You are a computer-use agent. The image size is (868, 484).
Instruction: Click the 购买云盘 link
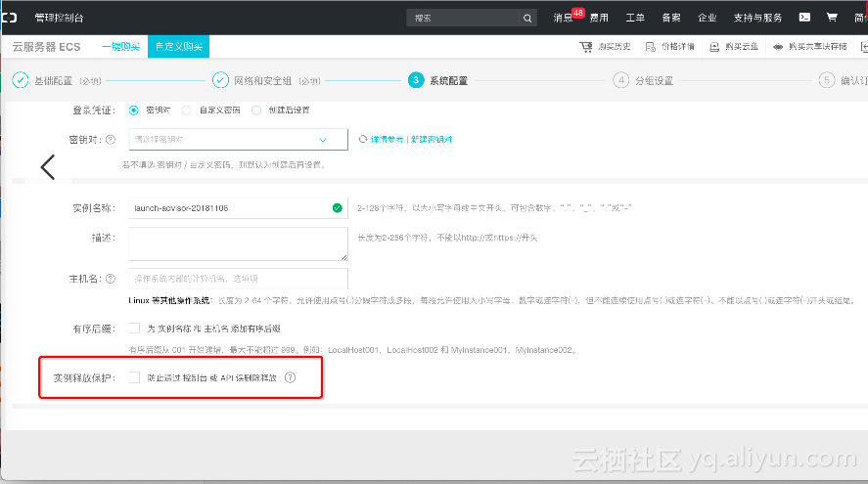coord(742,47)
